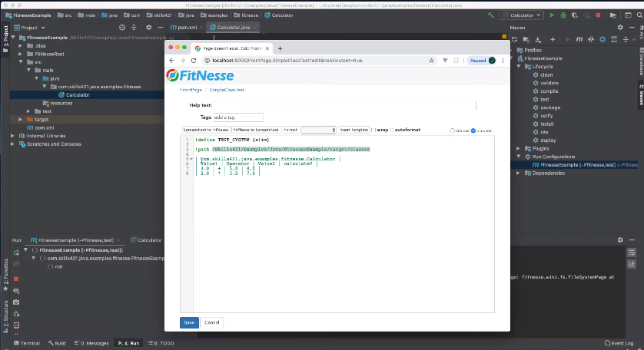Expand External Libraries node
Image resolution: width=644 pixels, height=350 pixels.
pos(12,136)
